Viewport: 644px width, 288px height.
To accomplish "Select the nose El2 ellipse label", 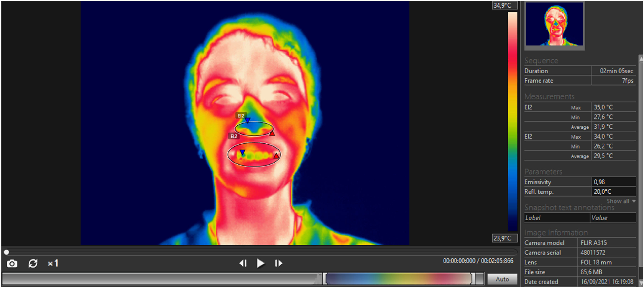I will click(241, 116).
